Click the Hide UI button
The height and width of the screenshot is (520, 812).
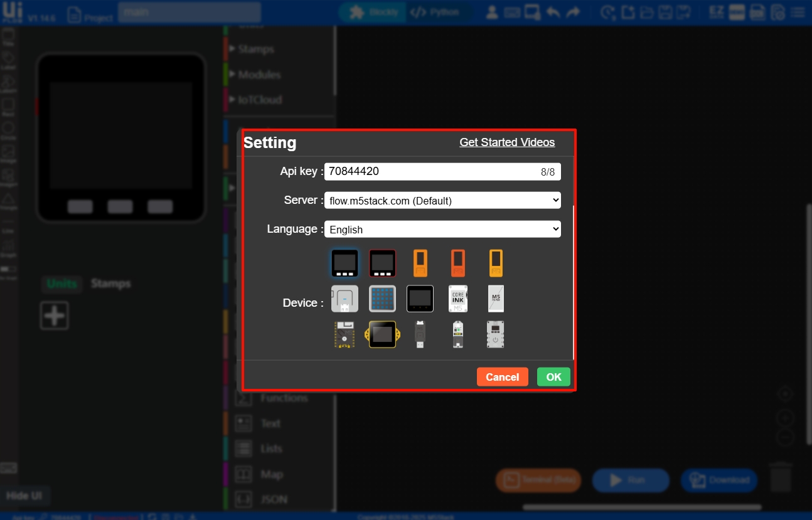[x=24, y=496]
